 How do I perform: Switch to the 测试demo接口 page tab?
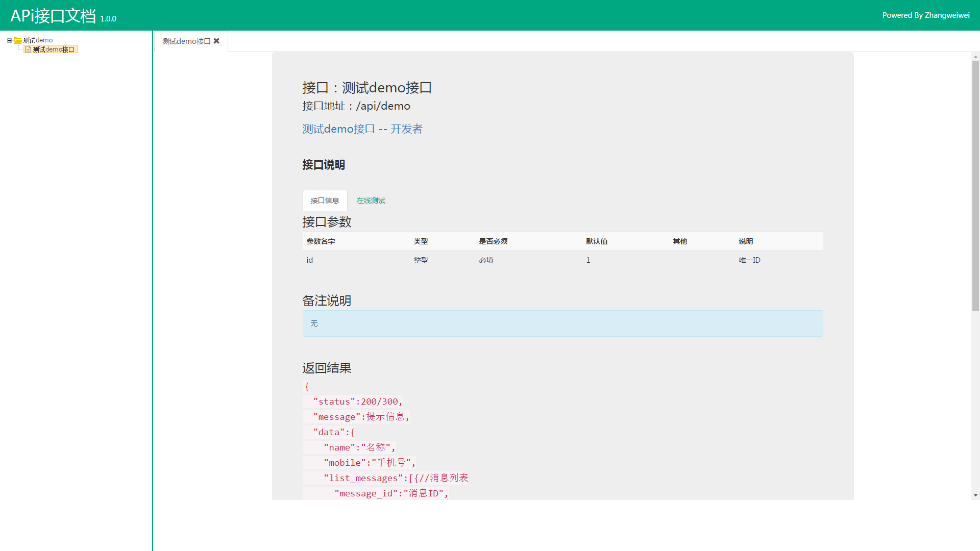click(186, 41)
